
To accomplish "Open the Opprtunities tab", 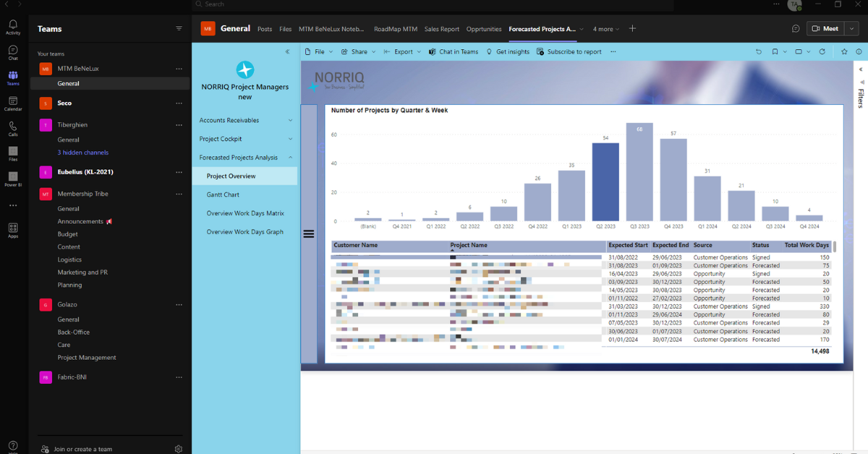I will tap(484, 29).
